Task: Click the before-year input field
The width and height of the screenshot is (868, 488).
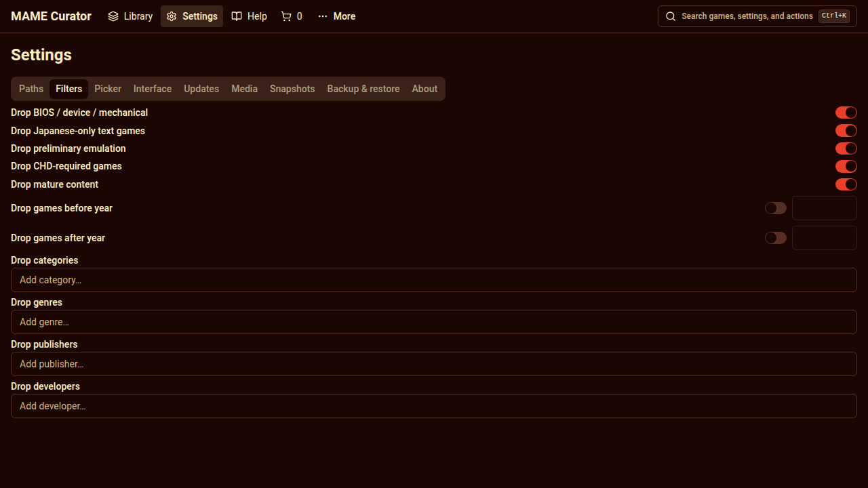Action: tap(825, 208)
